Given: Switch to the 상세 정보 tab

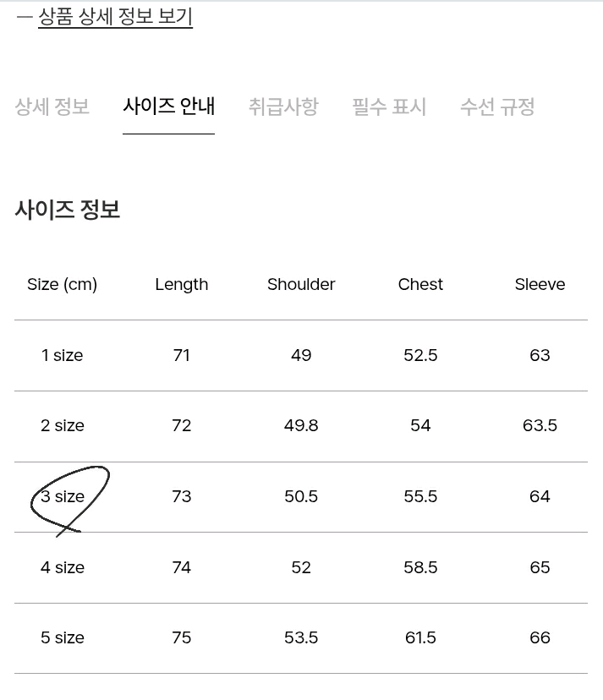Looking at the screenshot, I should tap(52, 107).
